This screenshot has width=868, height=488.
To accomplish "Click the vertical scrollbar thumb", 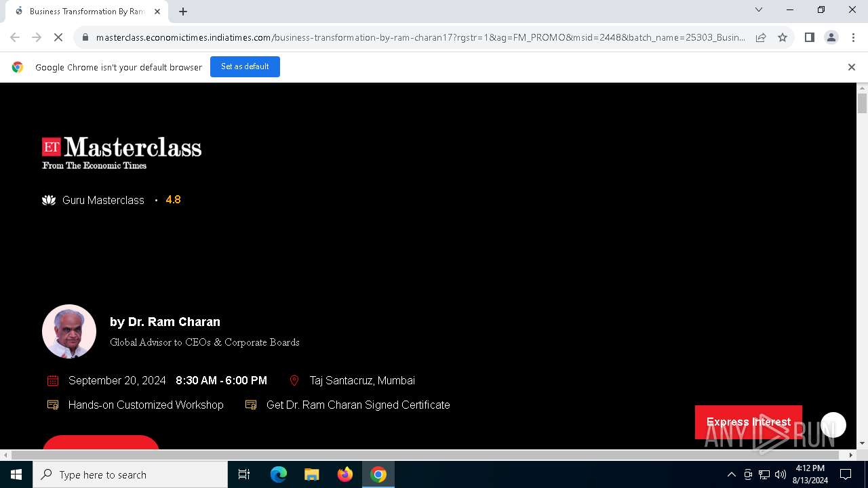I will pos(863,104).
